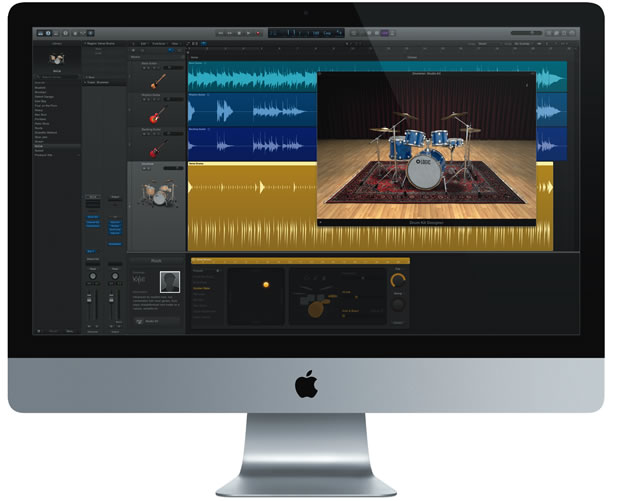This screenshot has height=501, width=620.
Task: Open the gear menu at Library bottom
Action: coord(39,331)
